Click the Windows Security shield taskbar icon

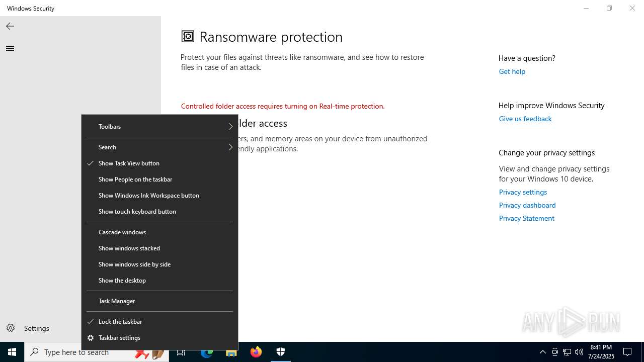coord(281,352)
